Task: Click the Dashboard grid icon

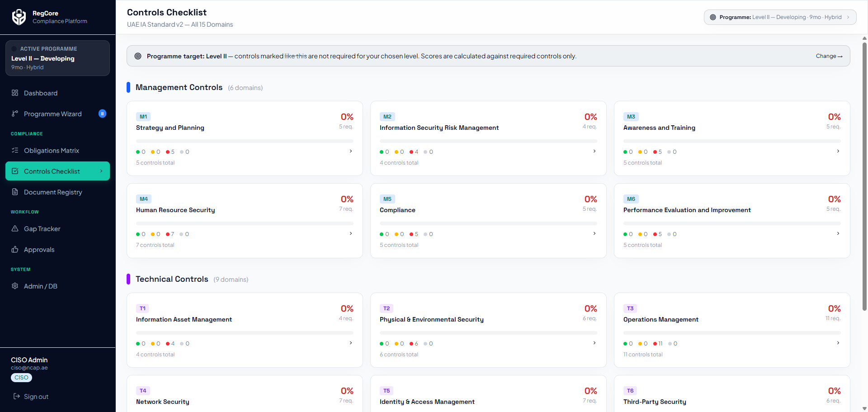Action: (x=15, y=93)
